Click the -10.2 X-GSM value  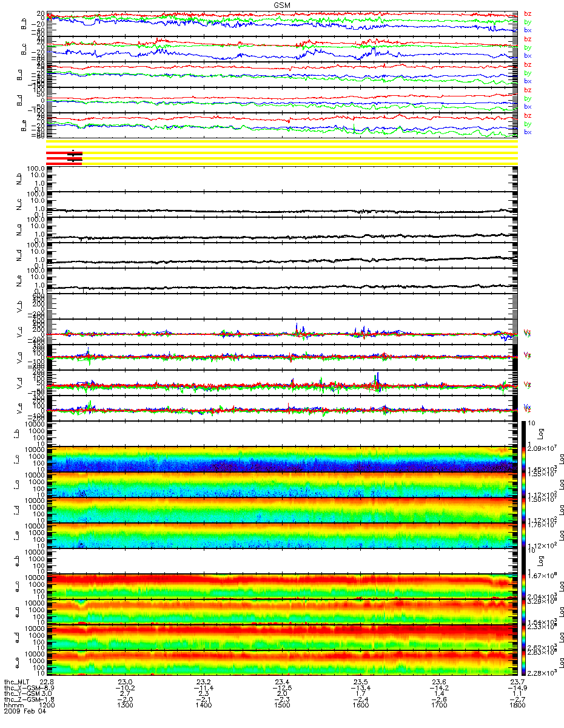click(125, 687)
